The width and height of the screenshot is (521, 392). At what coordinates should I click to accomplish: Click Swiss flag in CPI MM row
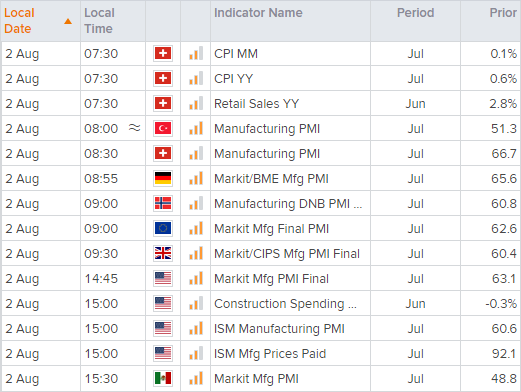(163, 53)
